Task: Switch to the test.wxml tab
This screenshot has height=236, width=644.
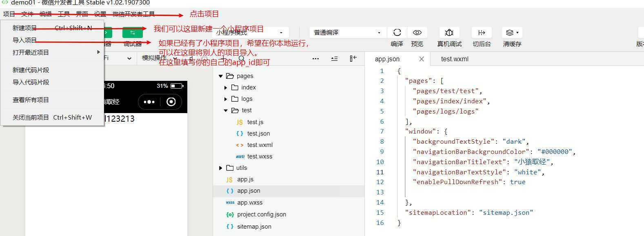Action: 455,59
